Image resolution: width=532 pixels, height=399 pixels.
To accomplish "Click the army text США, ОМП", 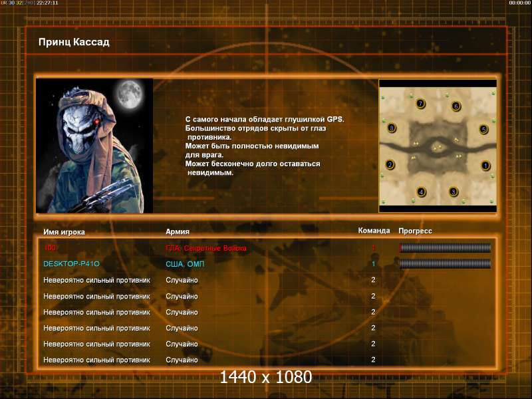I will pos(185,264).
